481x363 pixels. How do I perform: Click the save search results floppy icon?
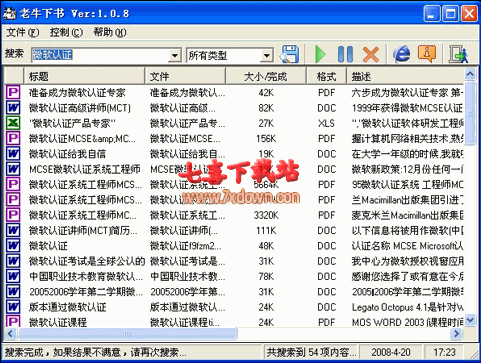(289, 54)
